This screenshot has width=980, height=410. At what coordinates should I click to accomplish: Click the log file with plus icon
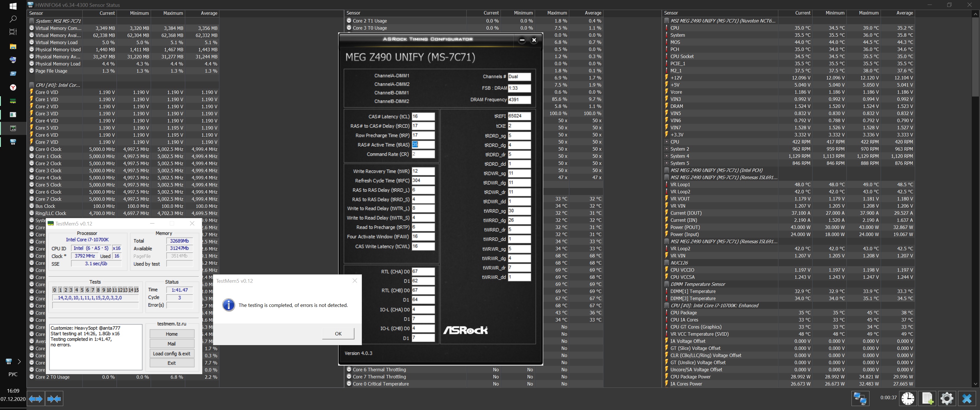927,399
